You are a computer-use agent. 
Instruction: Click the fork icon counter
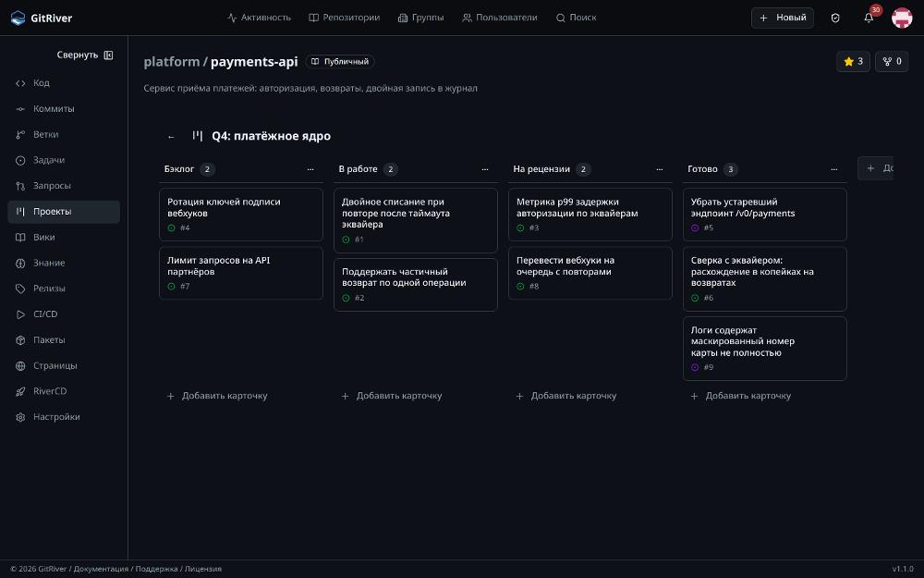892,61
